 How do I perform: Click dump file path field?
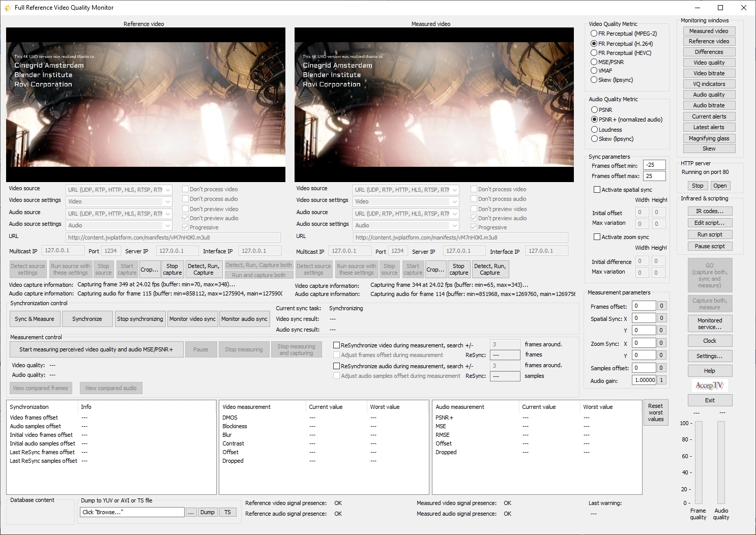point(132,512)
